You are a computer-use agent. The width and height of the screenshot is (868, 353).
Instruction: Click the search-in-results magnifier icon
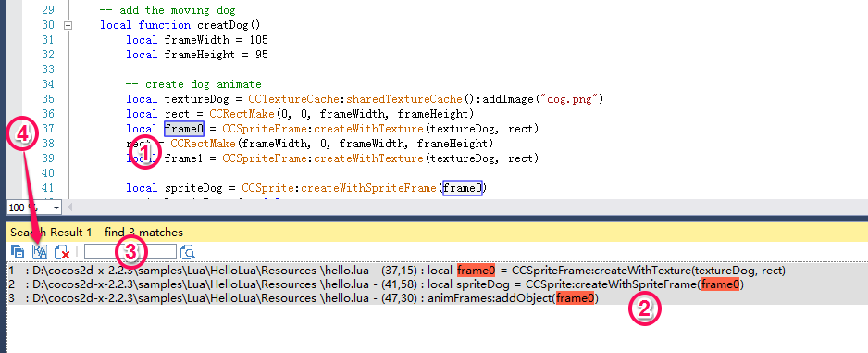(x=189, y=252)
